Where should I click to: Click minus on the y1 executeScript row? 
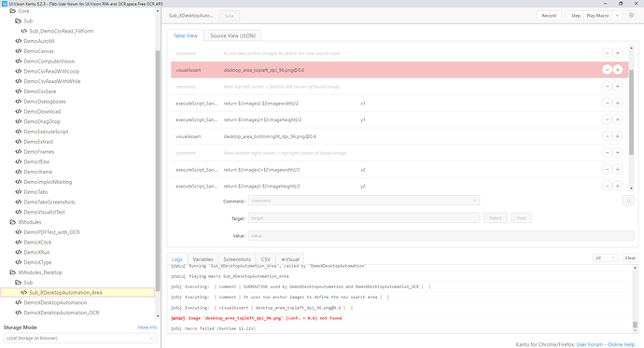607,119
